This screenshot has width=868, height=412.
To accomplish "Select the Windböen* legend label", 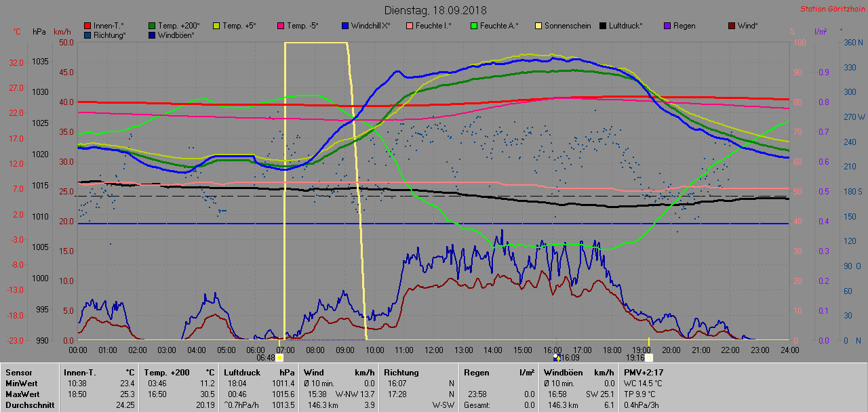I will [176, 35].
